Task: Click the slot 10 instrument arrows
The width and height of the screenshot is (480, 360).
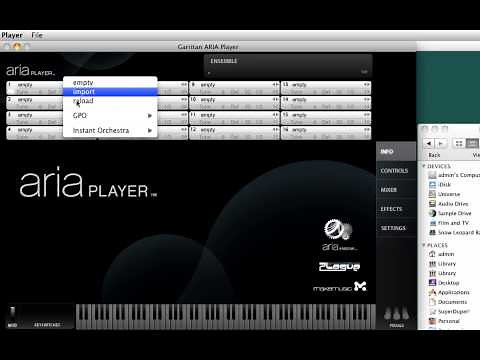Action: pyautogui.click(x=275, y=100)
